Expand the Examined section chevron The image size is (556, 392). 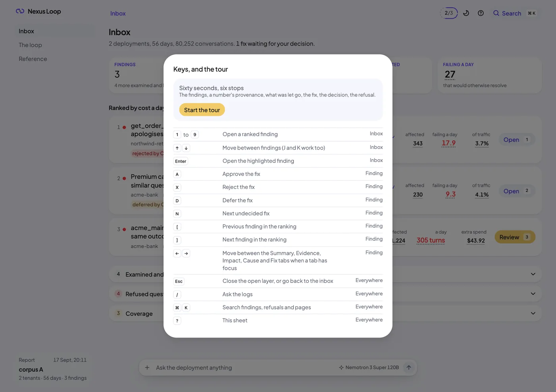(x=533, y=274)
